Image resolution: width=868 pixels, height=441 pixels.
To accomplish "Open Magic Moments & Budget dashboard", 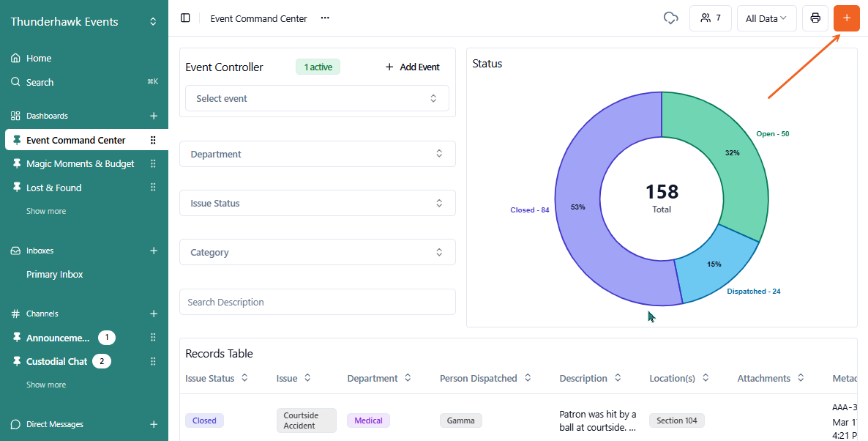I will pos(80,164).
